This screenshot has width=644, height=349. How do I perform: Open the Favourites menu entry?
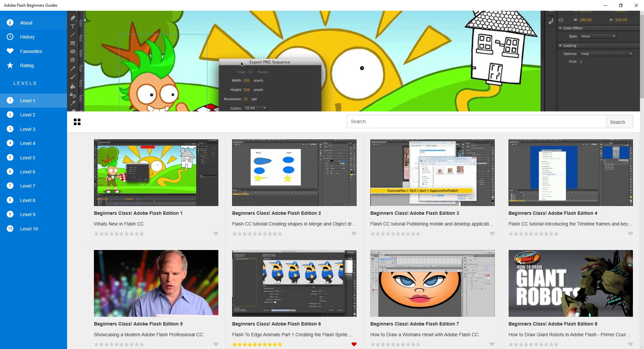(34, 51)
